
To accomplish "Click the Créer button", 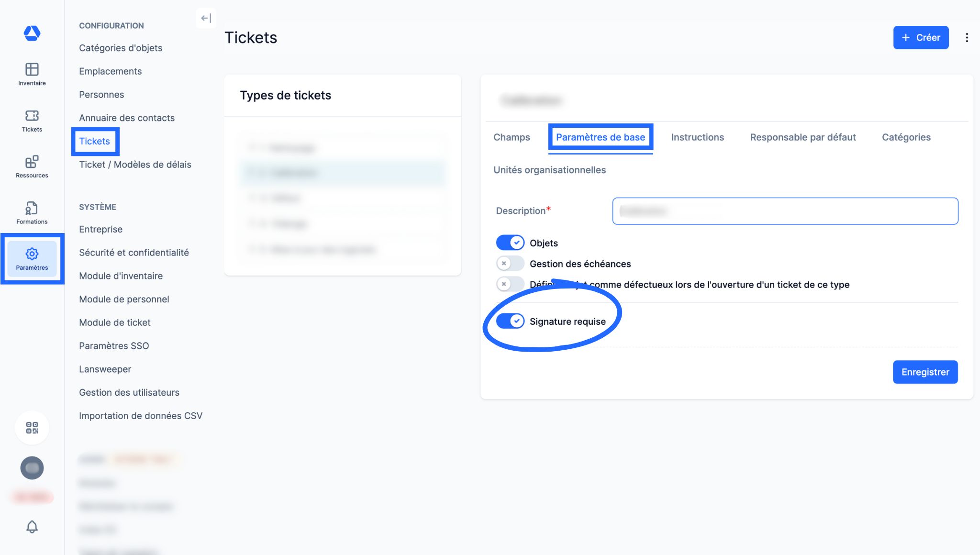I will (x=921, y=37).
